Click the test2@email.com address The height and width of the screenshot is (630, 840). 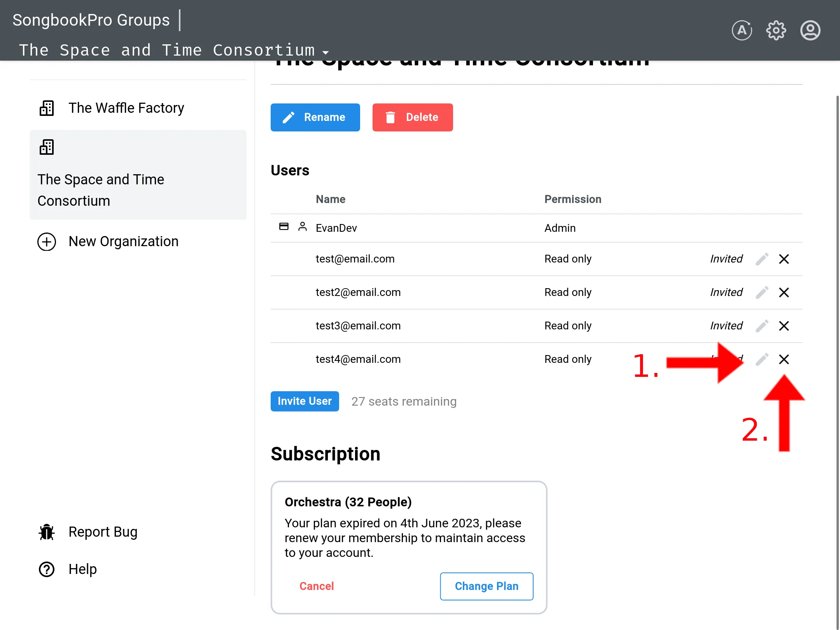pos(358,292)
